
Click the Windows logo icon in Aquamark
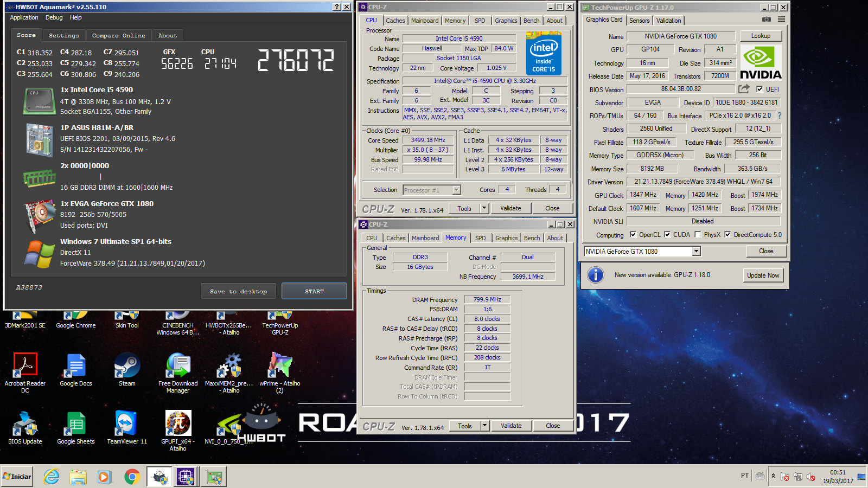[40, 253]
